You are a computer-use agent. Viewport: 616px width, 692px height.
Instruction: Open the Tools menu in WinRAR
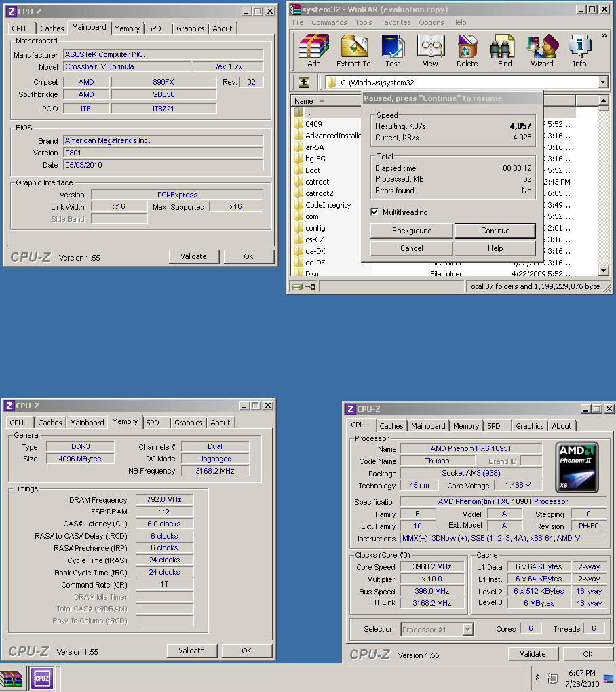coord(364,22)
